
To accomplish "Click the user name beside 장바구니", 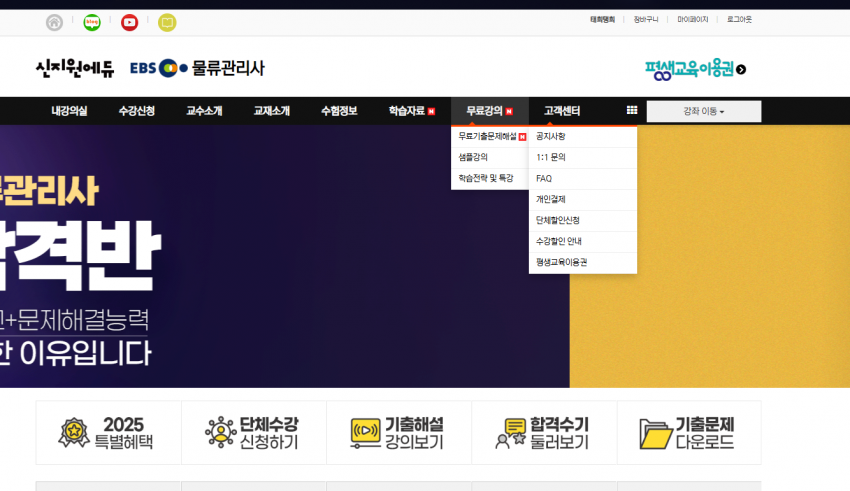I will tap(602, 20).
